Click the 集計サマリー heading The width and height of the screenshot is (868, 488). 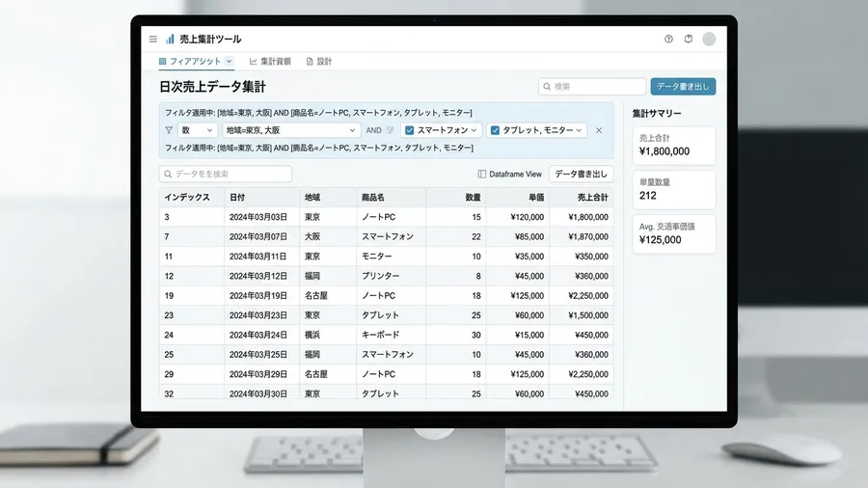[x=657, y=114]
